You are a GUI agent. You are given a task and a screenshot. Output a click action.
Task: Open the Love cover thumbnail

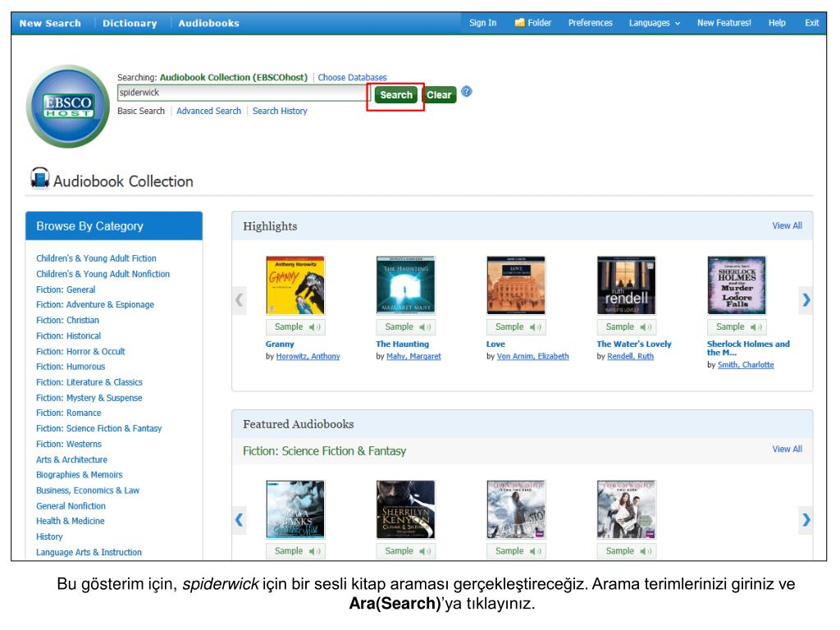tap(516, 285)
